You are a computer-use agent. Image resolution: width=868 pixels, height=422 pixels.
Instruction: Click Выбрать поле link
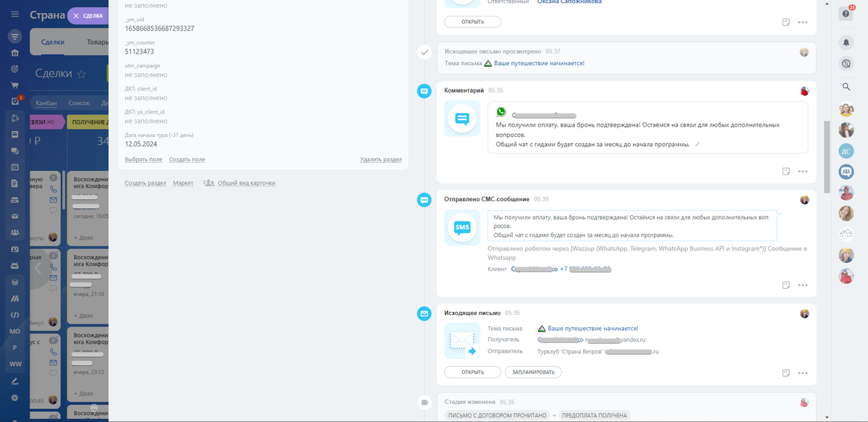(x=143, y=159)
